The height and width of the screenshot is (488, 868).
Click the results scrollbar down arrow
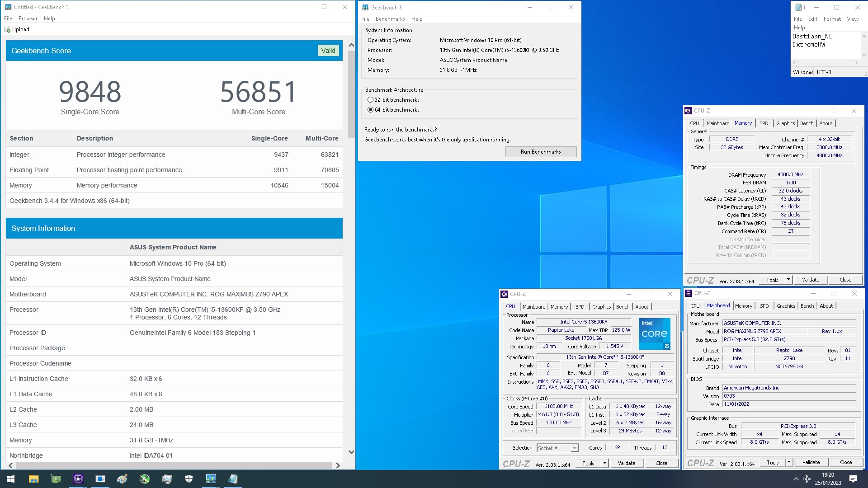351,452
